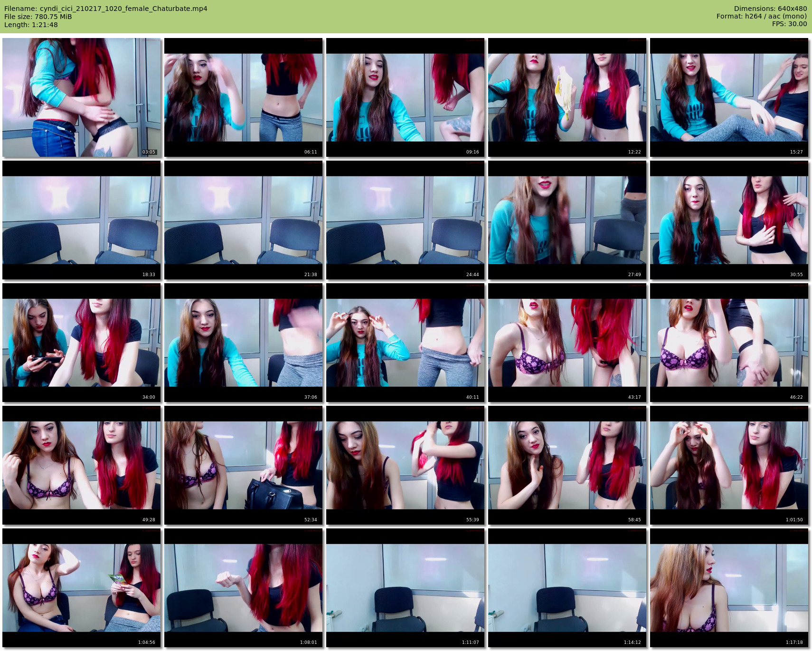Select the frame marked 24:44
Screen dimensions: 812x651
pos(406,220)
